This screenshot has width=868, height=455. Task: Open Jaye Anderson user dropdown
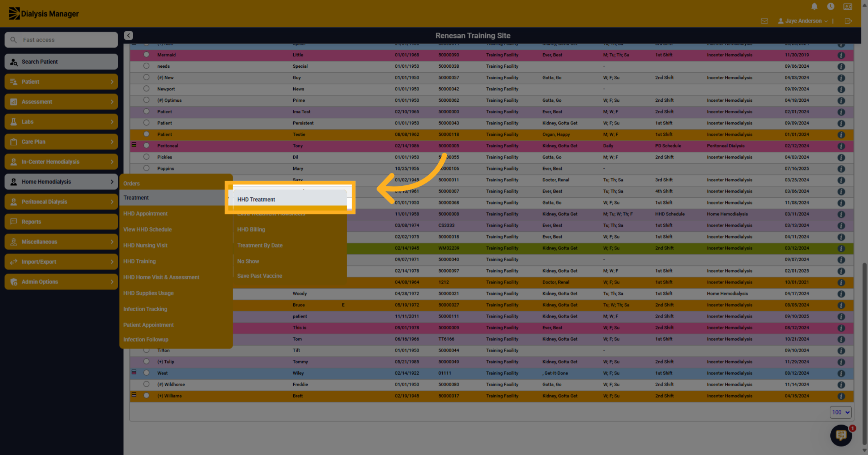803,21
